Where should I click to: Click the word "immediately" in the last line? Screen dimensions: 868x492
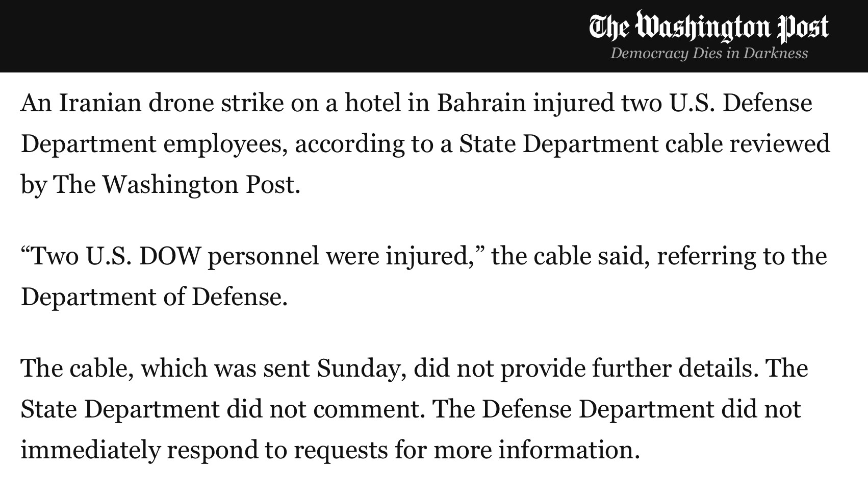point(90,450)
